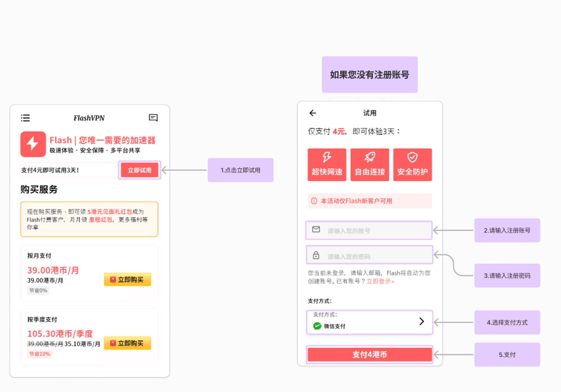Open the hamburger menu in FlashVPN
Screen dimensions: 561x392
(x=25, y=118)
